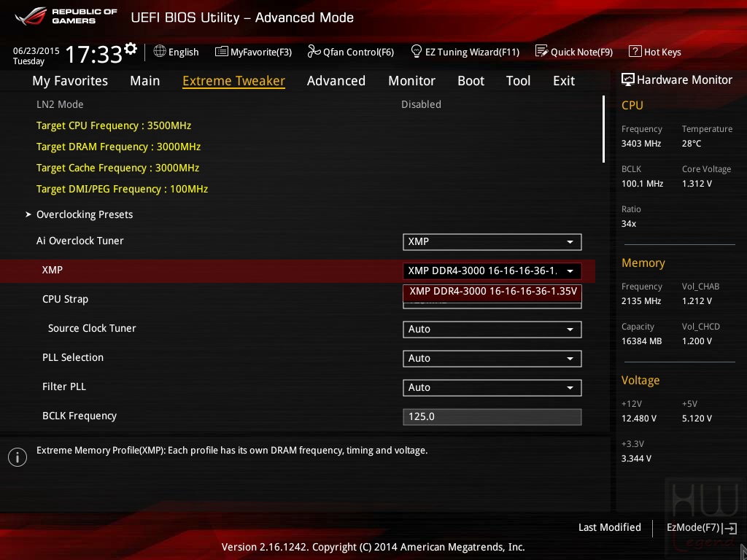Open the Tool tab
The height and width of the screenshot is (560, 747).
[518, 81]
